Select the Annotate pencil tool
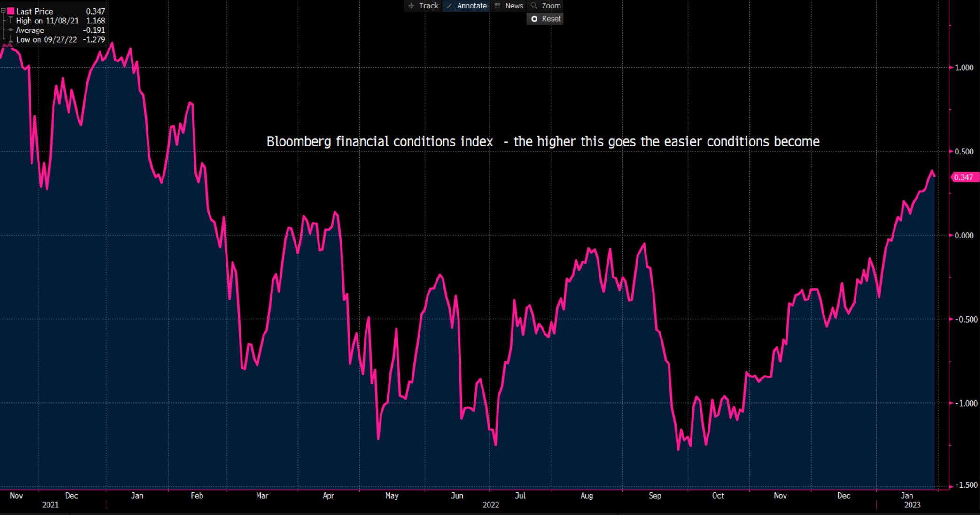 coord(467,6)
